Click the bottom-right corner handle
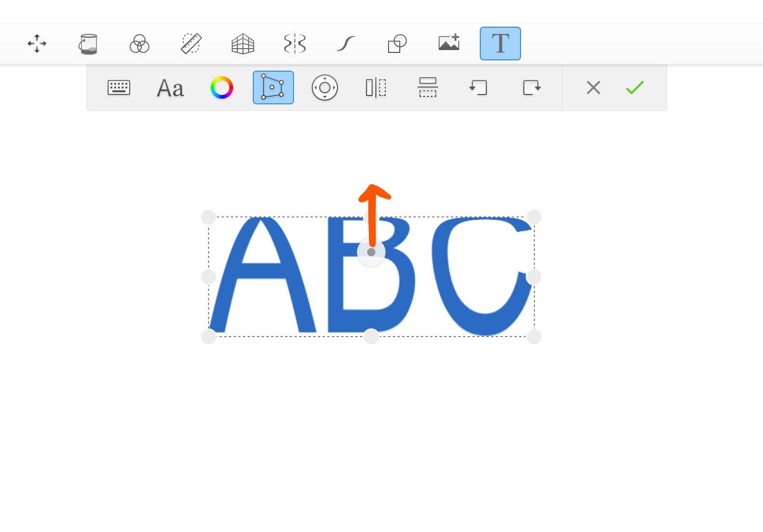Viewport: 763px width, 532px height. 534,336
